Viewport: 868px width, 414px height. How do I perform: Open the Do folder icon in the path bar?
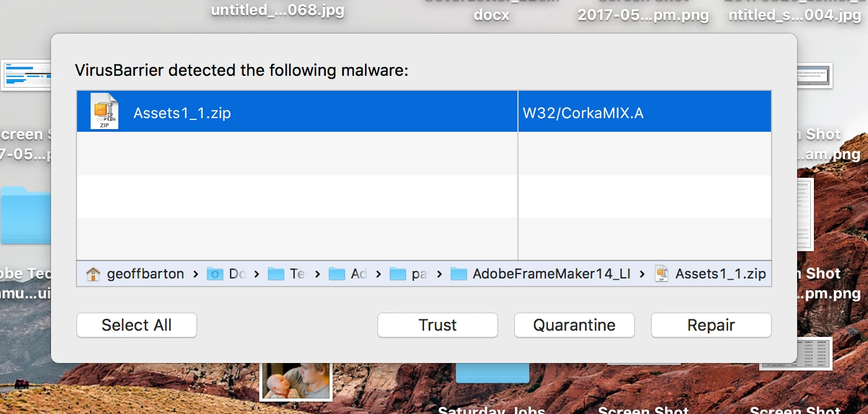(x=215, y=274)
